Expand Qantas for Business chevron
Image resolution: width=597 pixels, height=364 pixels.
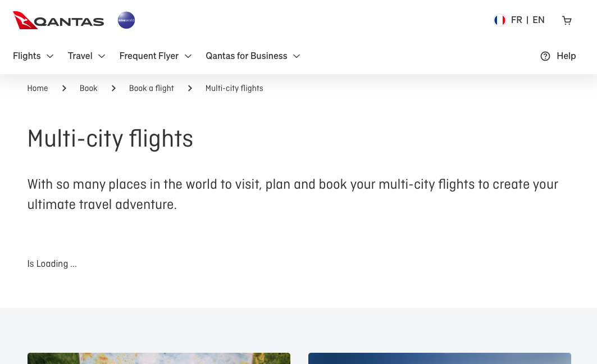point(297,56)
